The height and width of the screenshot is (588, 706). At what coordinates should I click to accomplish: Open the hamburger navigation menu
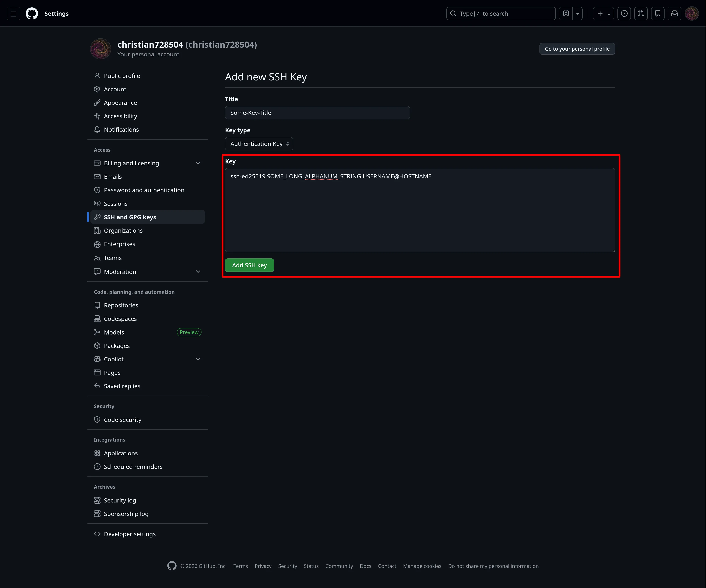(x=13, y=14)
